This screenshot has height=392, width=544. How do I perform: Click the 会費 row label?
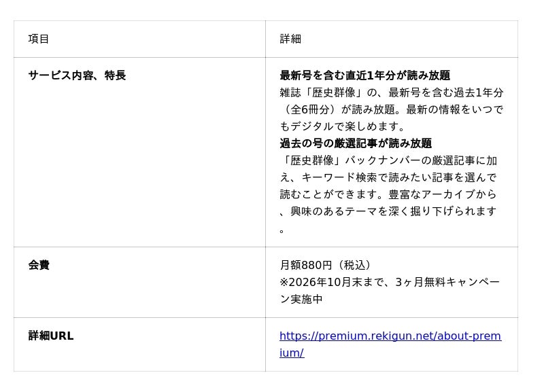click(39, 265)
